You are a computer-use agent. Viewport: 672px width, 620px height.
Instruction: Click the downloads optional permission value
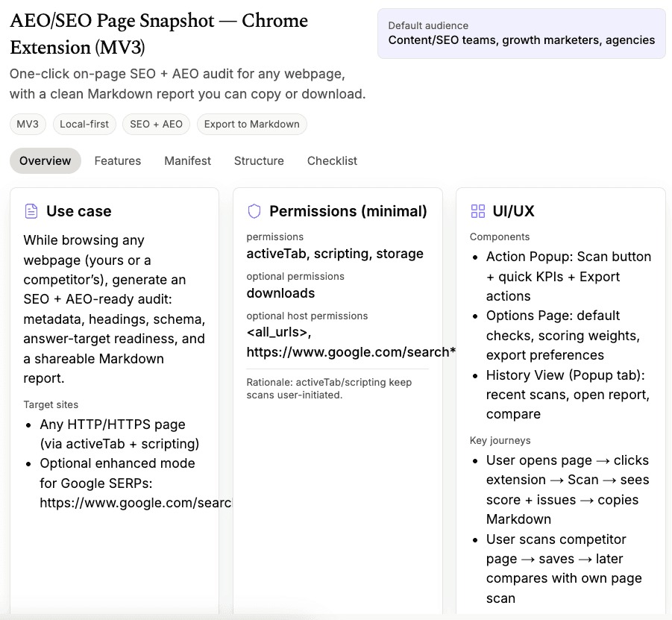280,293
